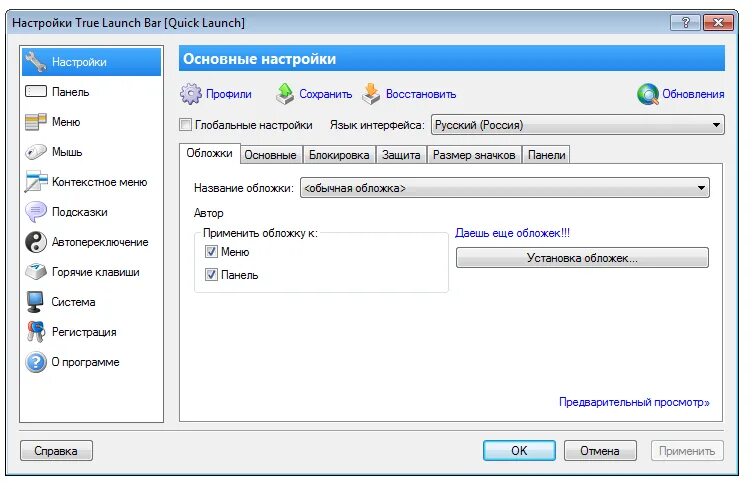Click the OK button
The width and height of the screenshot is (753, 489).
[519, 451]
